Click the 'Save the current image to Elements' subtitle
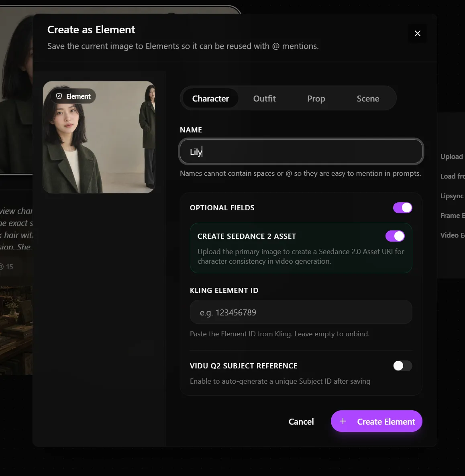Screen dimensions: 465x476 pos(183,46)
